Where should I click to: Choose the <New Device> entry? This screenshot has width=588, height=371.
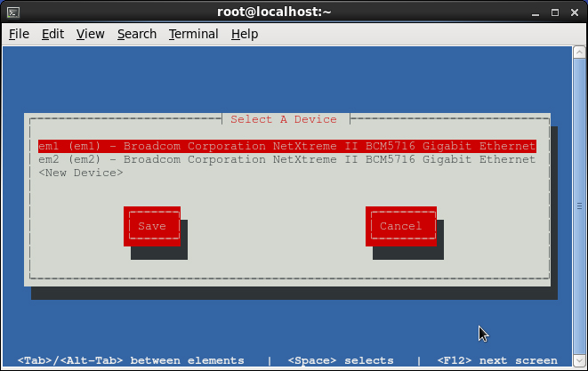(81, 173)
